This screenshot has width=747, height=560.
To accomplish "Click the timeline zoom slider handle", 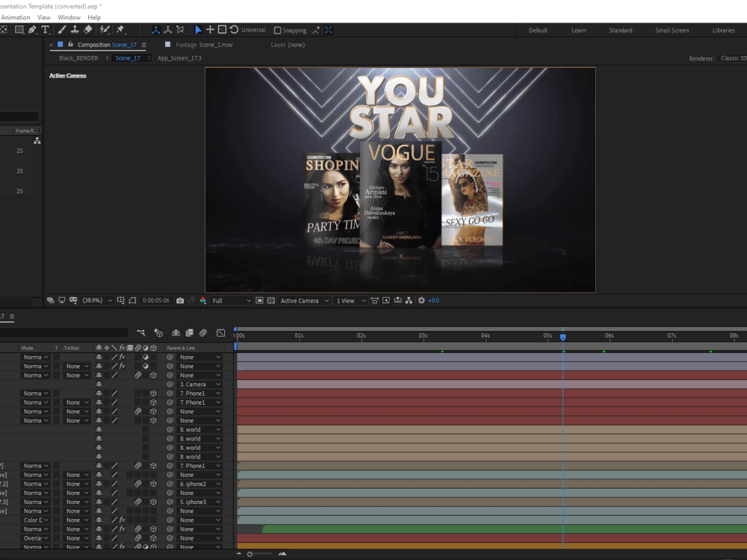I will (x=249, y=554).
